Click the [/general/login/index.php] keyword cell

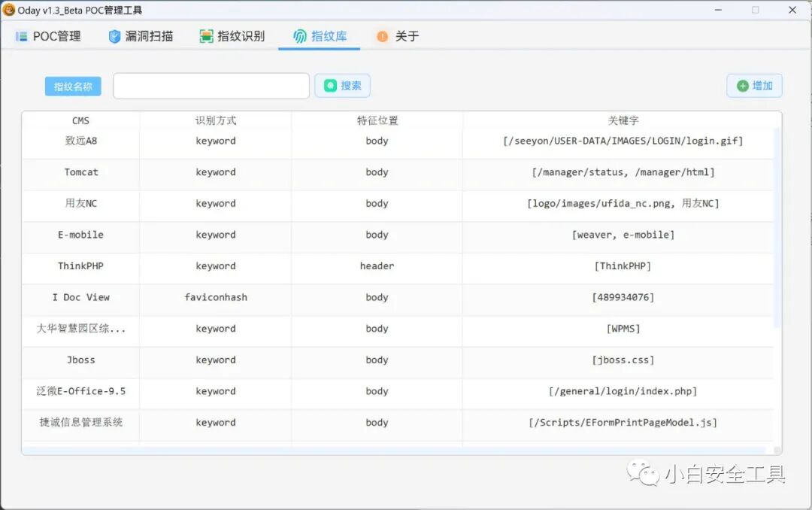[x=623, y=391]
